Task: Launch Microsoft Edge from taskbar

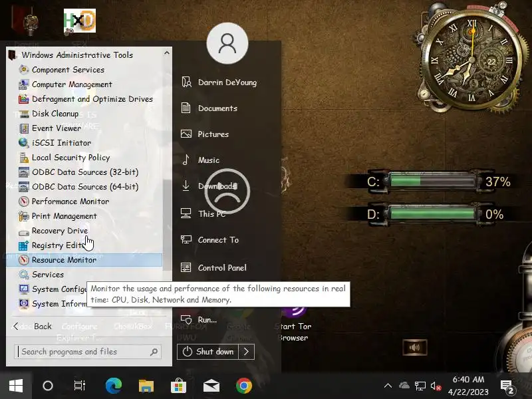Action: pos(114,386)
